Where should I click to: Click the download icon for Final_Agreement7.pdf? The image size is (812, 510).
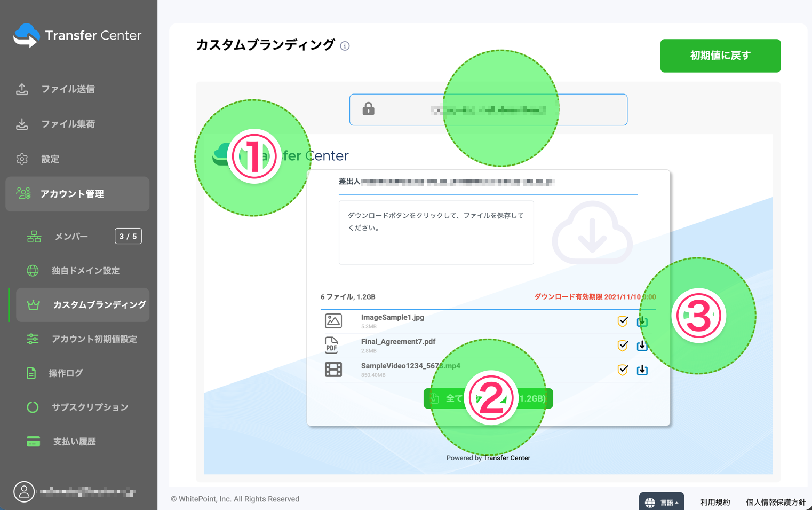pyautogui.click(x=642, y=346)
